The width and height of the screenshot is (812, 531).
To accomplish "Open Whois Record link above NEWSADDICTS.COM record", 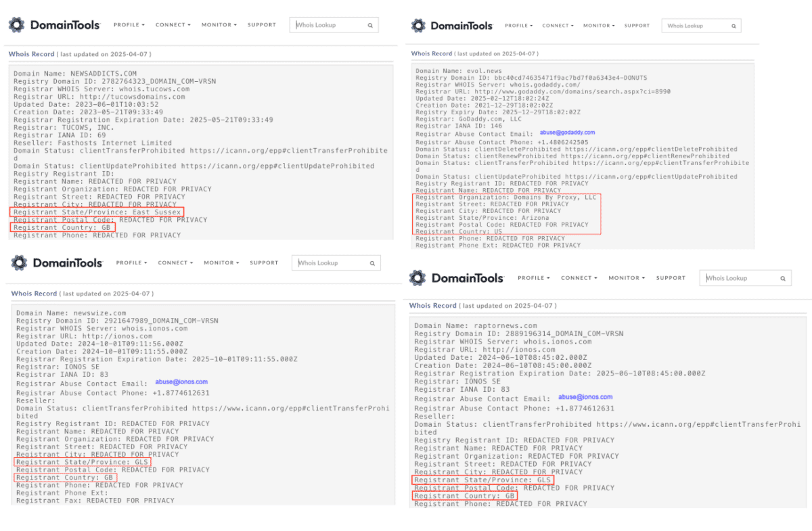I will pos(31,54).
